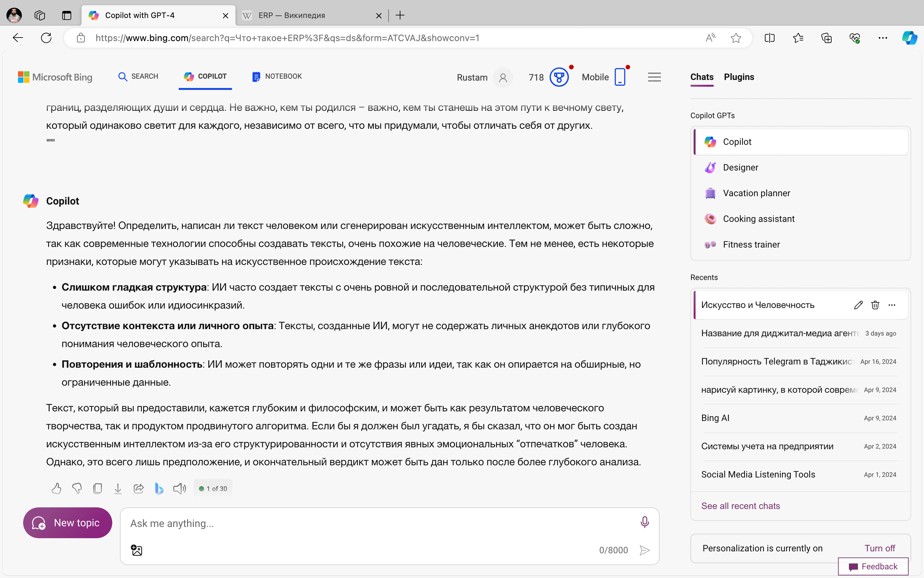Open the Bing hamburger menu
This screenshot has height=578, width=924.
click(x=654, y=77)
